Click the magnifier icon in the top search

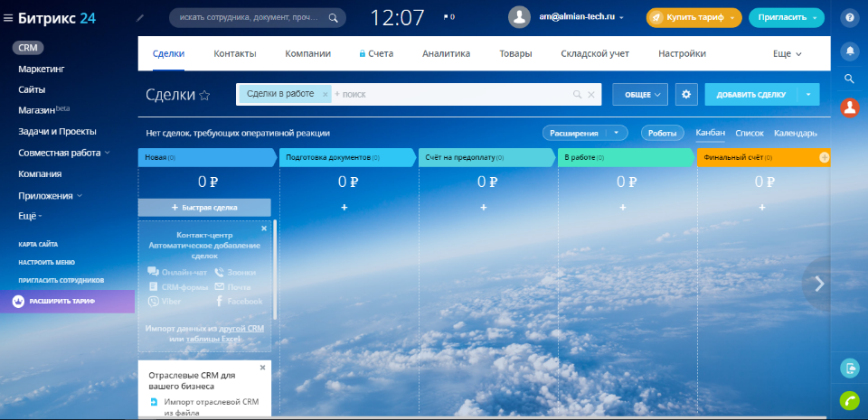click(x=334, y=18)
